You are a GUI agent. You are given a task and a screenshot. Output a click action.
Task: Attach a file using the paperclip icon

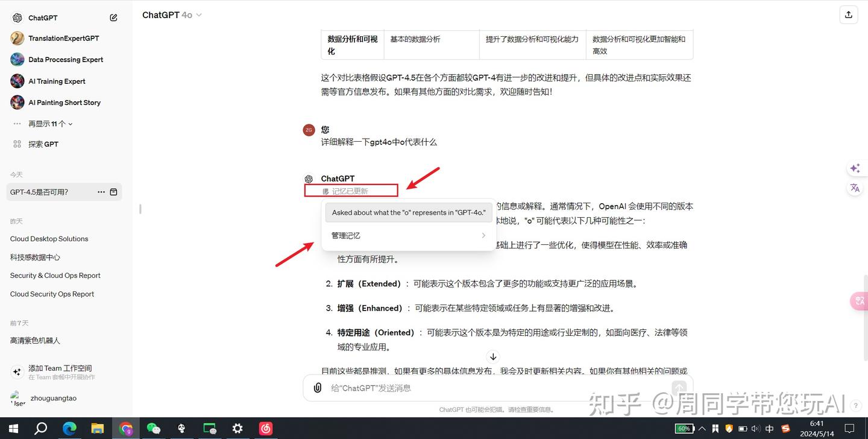[x=317, y=387]
